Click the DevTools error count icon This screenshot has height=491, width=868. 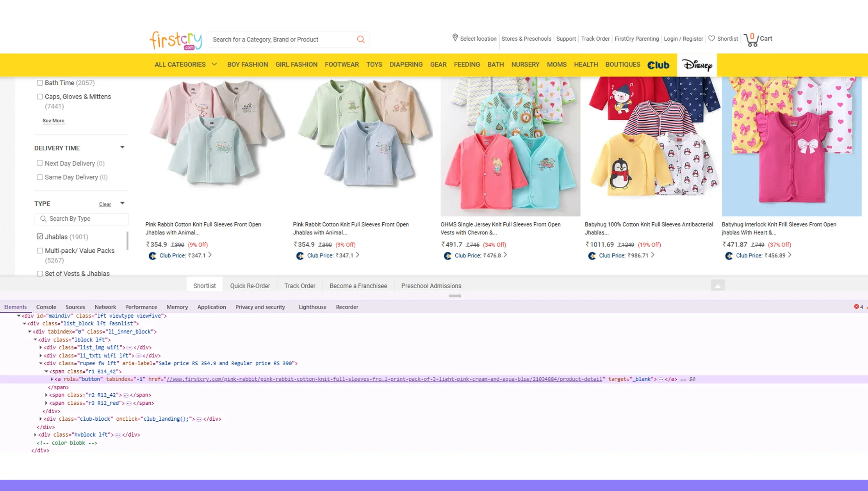tap(856, 307)
